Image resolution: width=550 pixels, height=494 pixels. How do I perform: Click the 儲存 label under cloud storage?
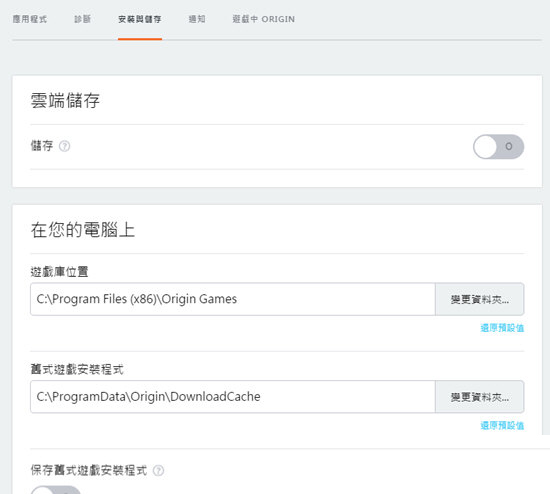(x=42, y=146)
